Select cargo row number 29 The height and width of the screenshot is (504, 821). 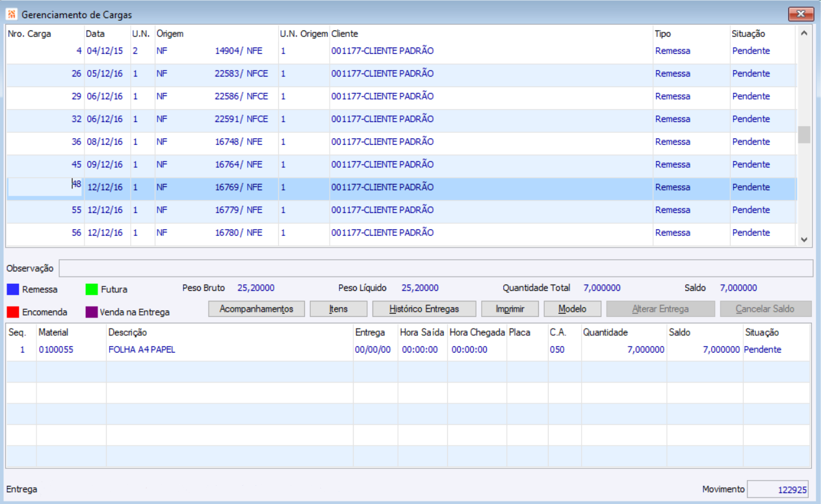[x=401, y=96]
